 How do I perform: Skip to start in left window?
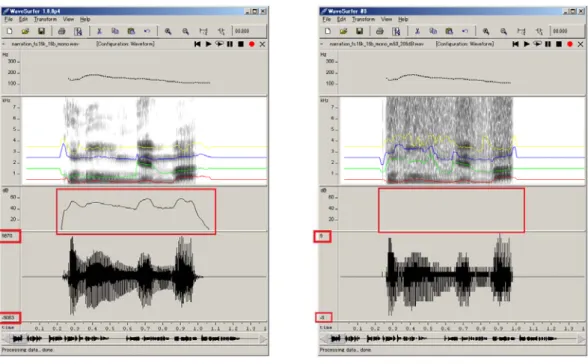(197, 44)
